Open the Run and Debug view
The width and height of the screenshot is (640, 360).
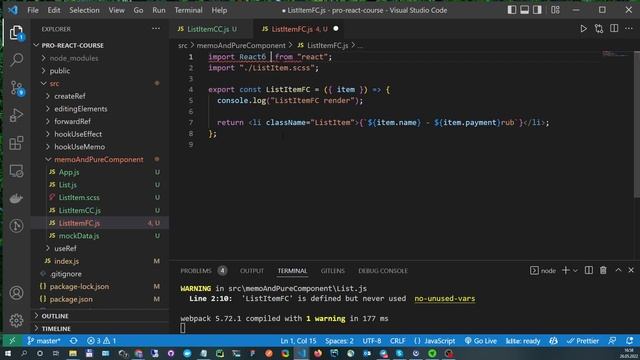pyautogui.click(x=16, y=116)
